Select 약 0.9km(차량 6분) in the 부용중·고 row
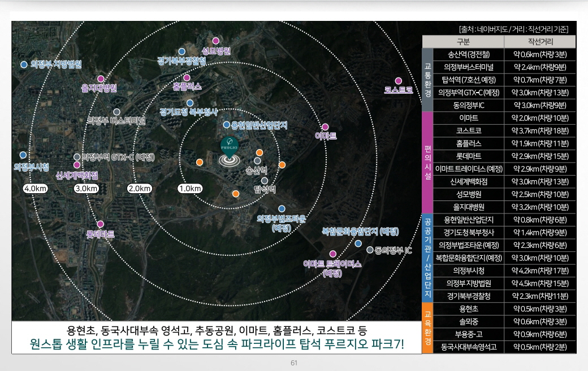 pos(540,334)
